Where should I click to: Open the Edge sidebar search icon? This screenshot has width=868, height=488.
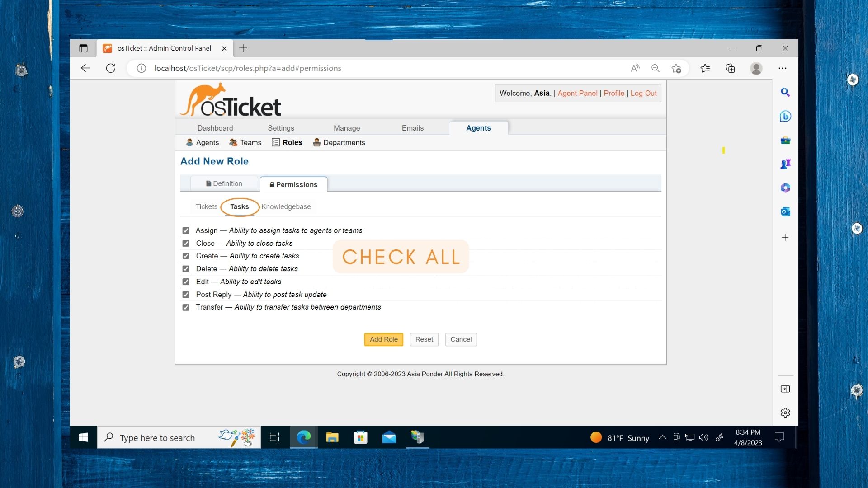pos(785,92)
